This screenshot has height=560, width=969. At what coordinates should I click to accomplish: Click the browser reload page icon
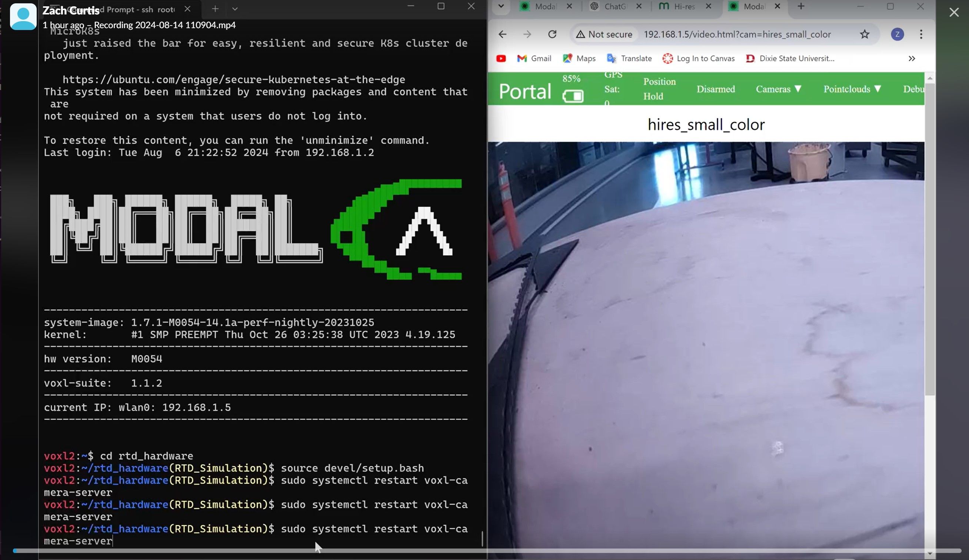(x=552, y=34)
